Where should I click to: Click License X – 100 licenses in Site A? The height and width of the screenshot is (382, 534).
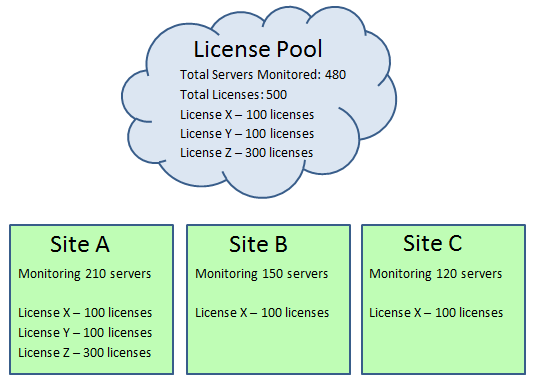click(85, 313)
